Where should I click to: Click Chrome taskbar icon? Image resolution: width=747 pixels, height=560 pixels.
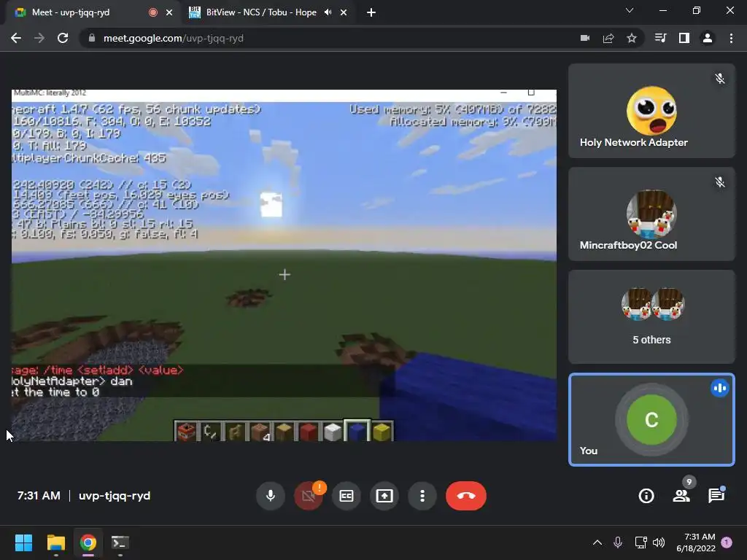[88, 542]
